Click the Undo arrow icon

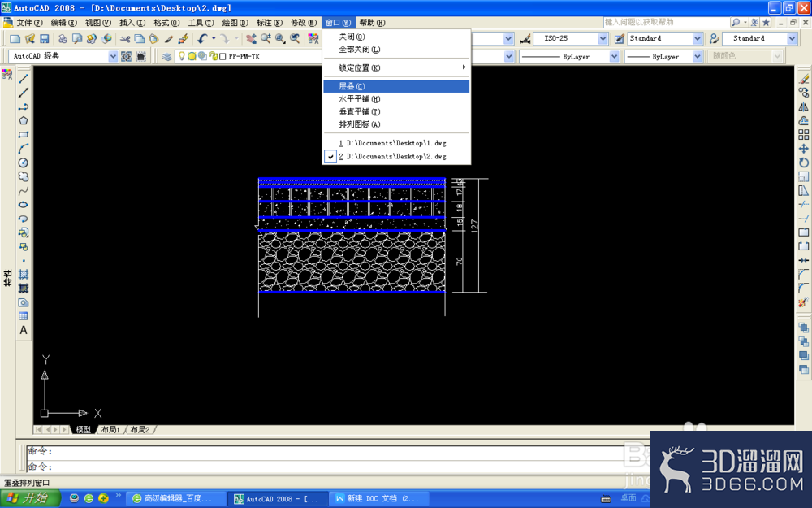click(202, 39)
